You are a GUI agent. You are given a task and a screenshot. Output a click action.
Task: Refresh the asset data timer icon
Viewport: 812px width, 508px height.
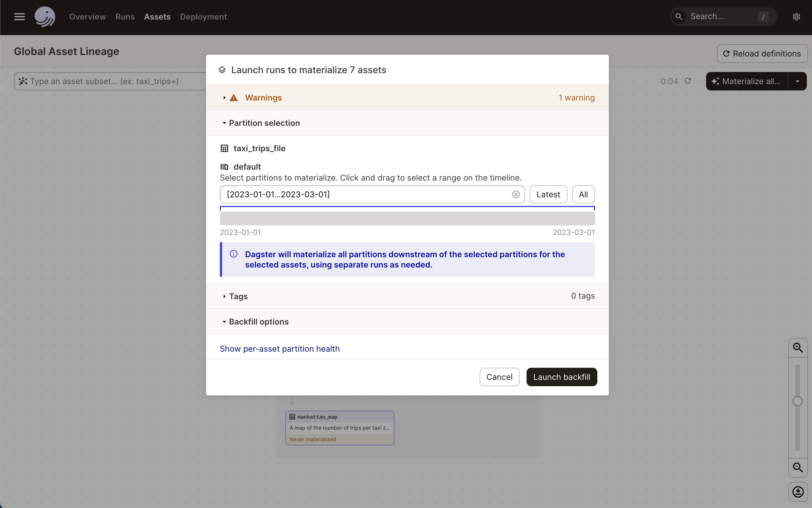pos(688,81)
